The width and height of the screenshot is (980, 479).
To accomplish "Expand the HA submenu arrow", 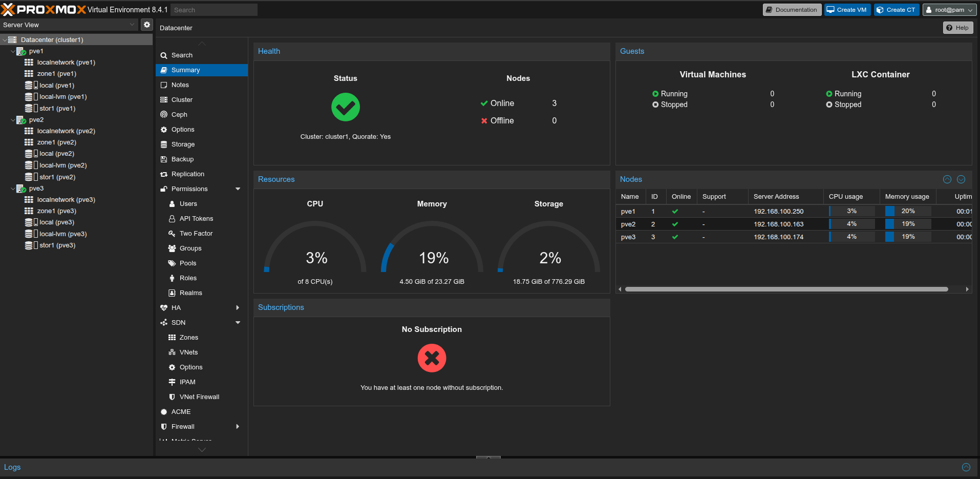I will point(238,308).
